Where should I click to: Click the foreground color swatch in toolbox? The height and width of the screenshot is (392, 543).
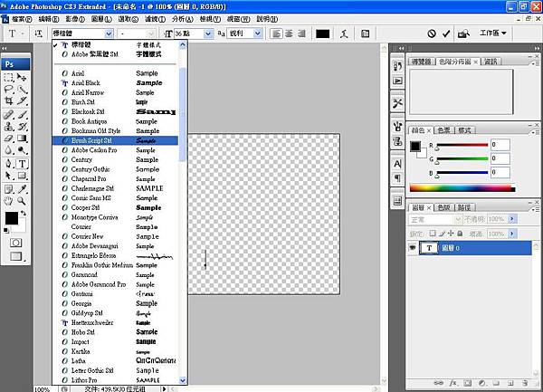[x=12, y=218]
